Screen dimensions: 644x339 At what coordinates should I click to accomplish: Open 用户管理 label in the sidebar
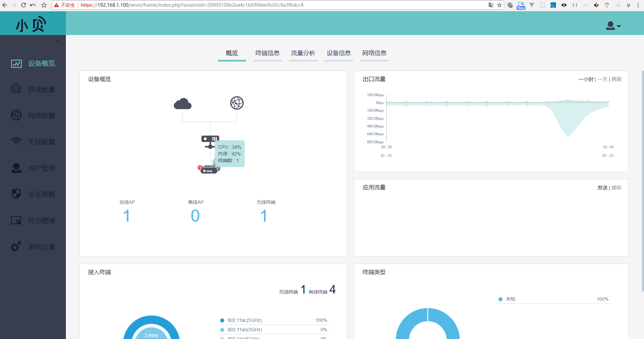(42, 168)
